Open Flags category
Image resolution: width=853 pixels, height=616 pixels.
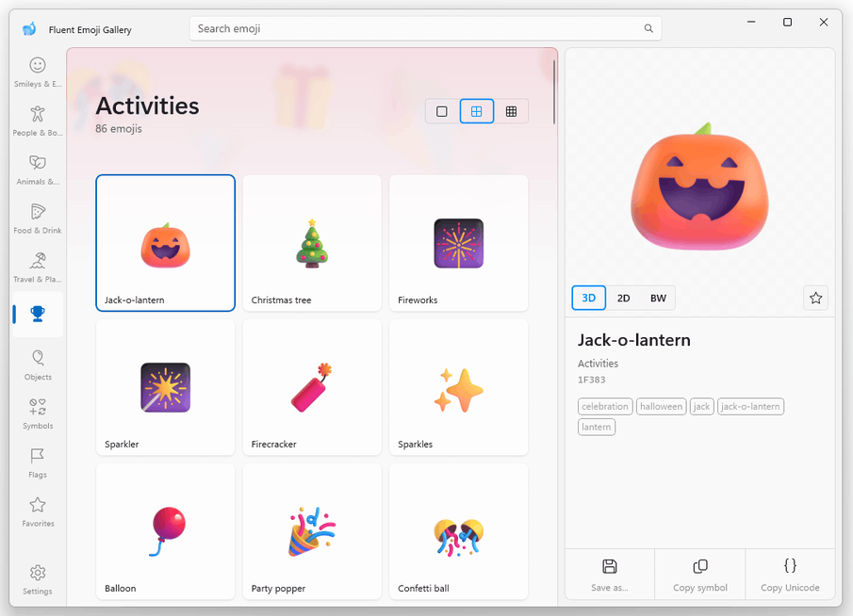tap(38, 463)
